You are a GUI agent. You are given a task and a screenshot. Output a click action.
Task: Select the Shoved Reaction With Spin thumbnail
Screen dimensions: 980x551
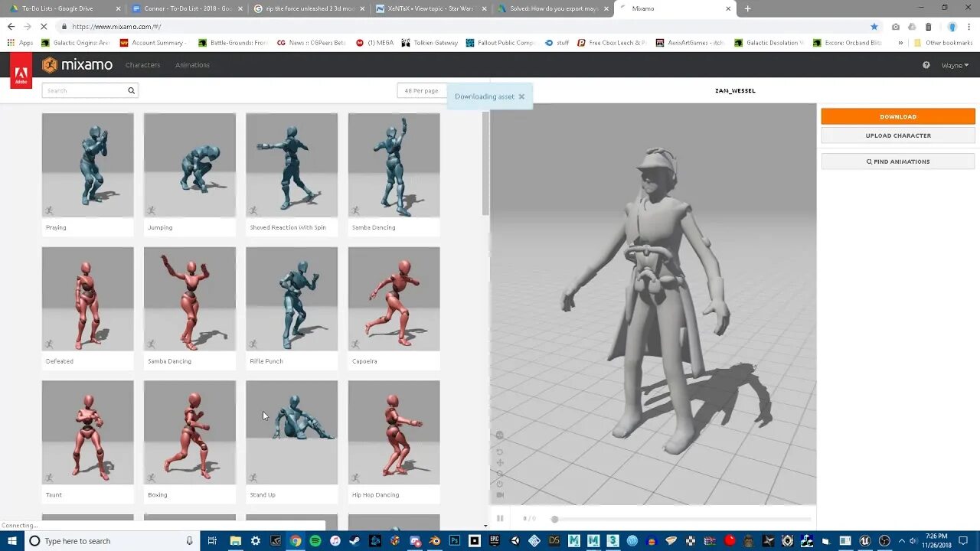tap(292, 165)
